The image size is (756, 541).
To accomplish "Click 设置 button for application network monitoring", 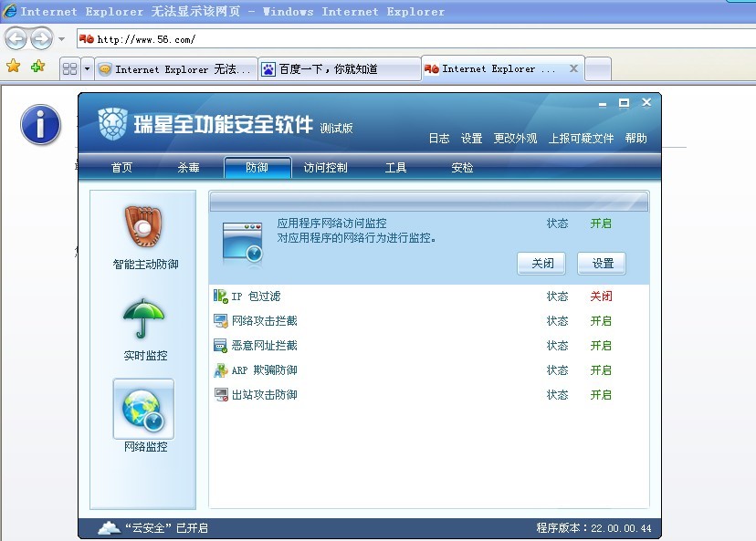I will click(602, 264).
